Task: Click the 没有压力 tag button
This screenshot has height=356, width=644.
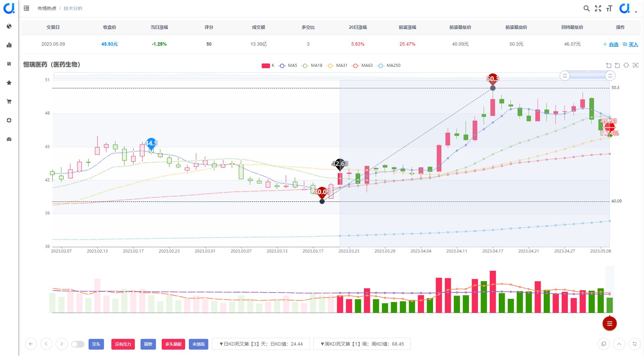Action: pos(123,344)
